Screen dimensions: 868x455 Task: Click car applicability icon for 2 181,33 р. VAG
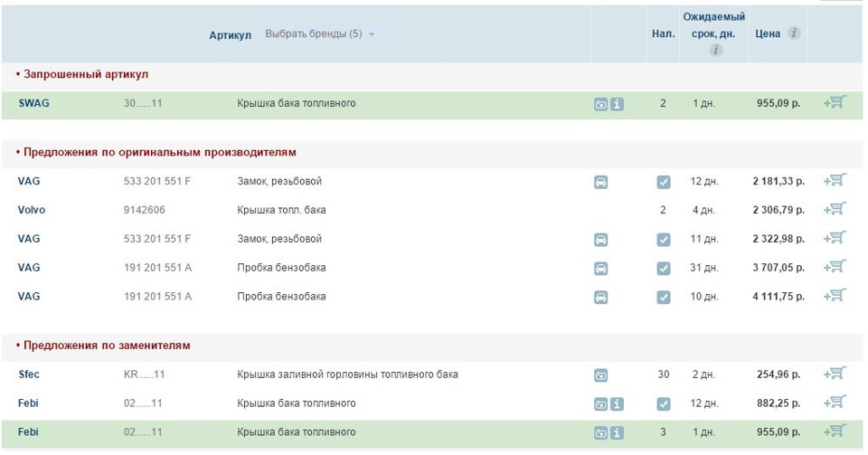pyautogui.click(x=600, y=182)
